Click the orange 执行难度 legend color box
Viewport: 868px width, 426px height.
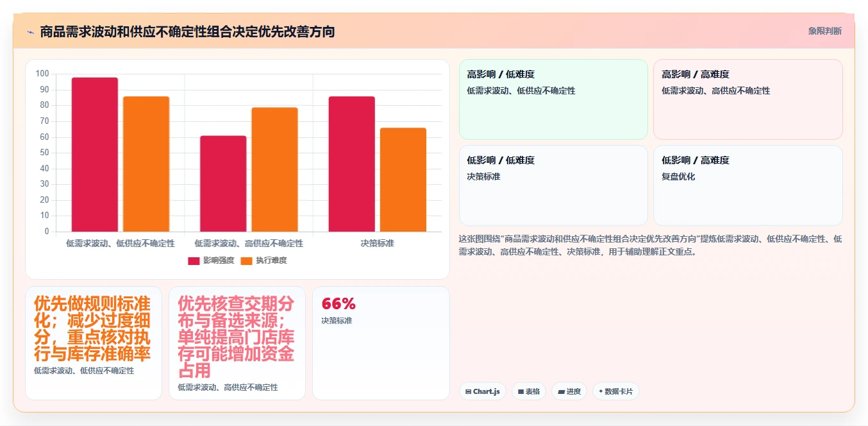pyautogui.click(x=247, y=260)
